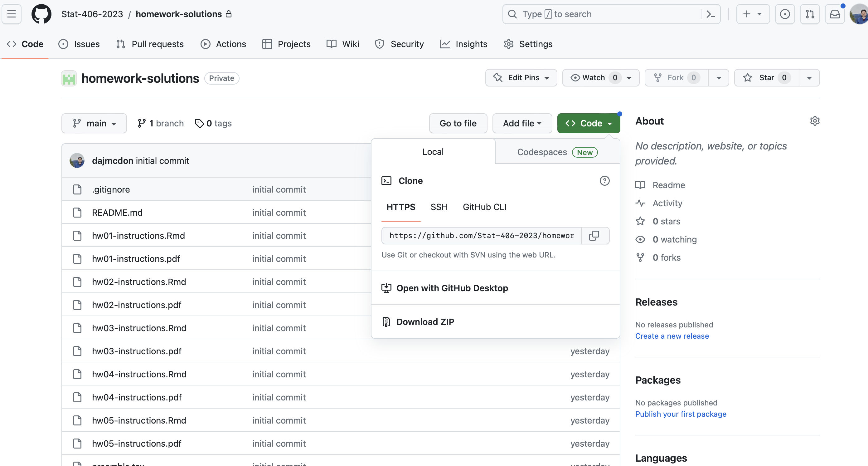
Task: Open the star lists dropdown arrow
Action: click(x=809, y=78)
